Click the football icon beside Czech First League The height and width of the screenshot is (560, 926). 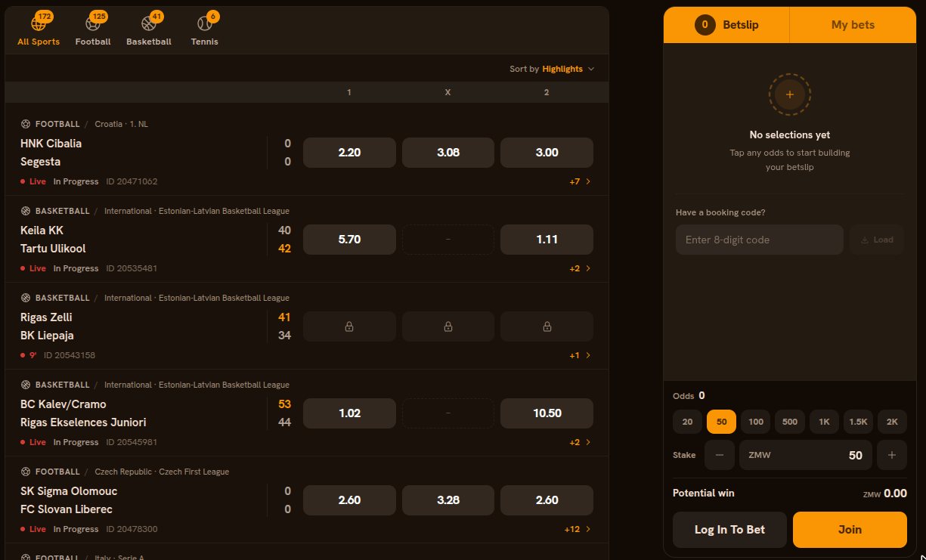[x=26, y=472]
